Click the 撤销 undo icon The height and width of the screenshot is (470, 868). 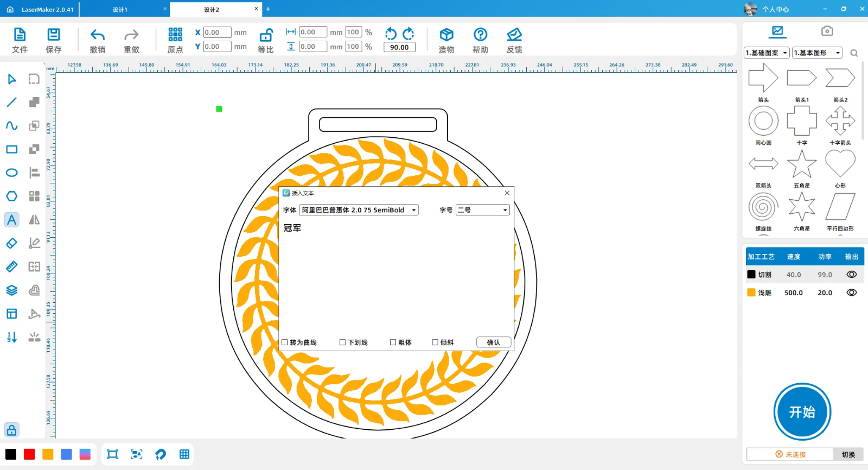coord(98,35)
